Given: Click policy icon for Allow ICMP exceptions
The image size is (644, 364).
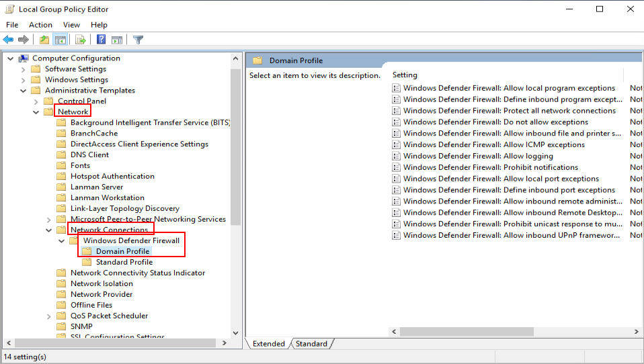Looking at the screenshot, I should click(397, 144).
